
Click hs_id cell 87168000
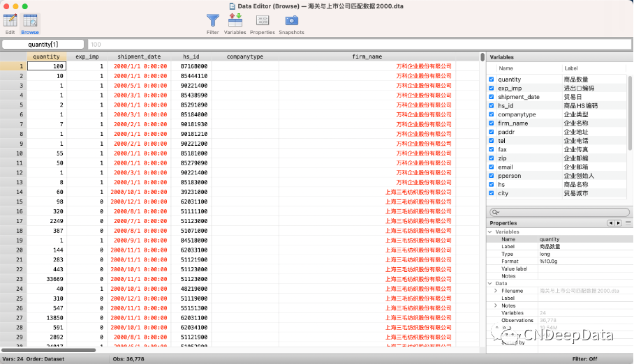click(x=191, y=66)
